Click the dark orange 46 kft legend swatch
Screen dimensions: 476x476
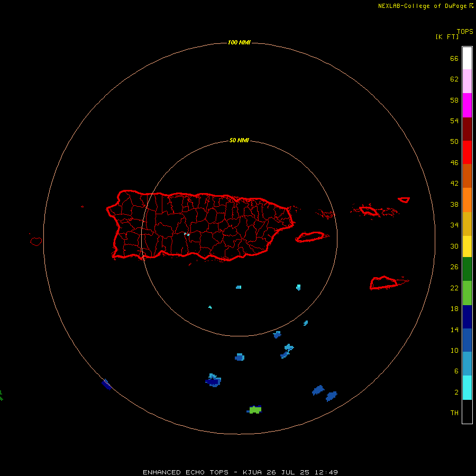(x=467, y=176)
